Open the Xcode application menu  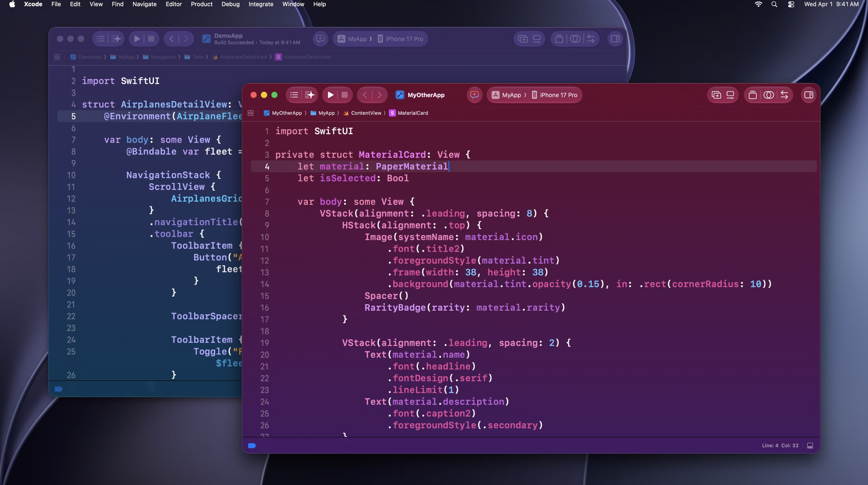click(33, 4)
